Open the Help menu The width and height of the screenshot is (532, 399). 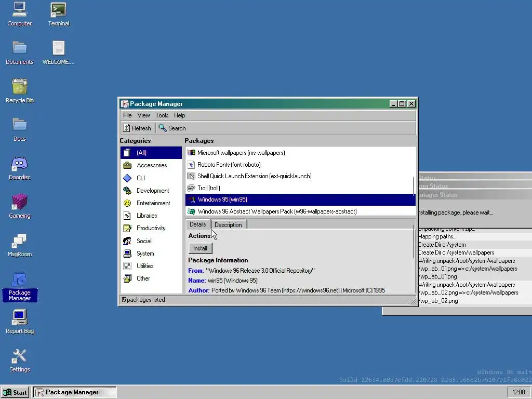(179, 115)
